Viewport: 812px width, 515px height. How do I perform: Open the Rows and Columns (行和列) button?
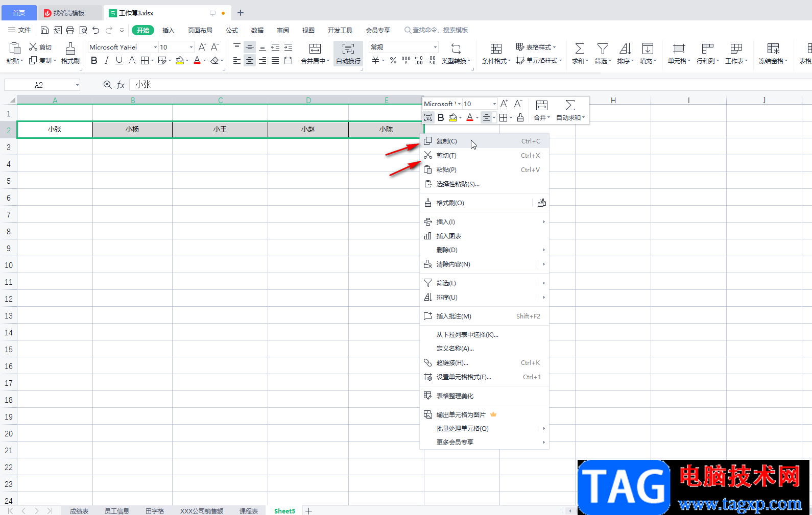tap(707, 54)
